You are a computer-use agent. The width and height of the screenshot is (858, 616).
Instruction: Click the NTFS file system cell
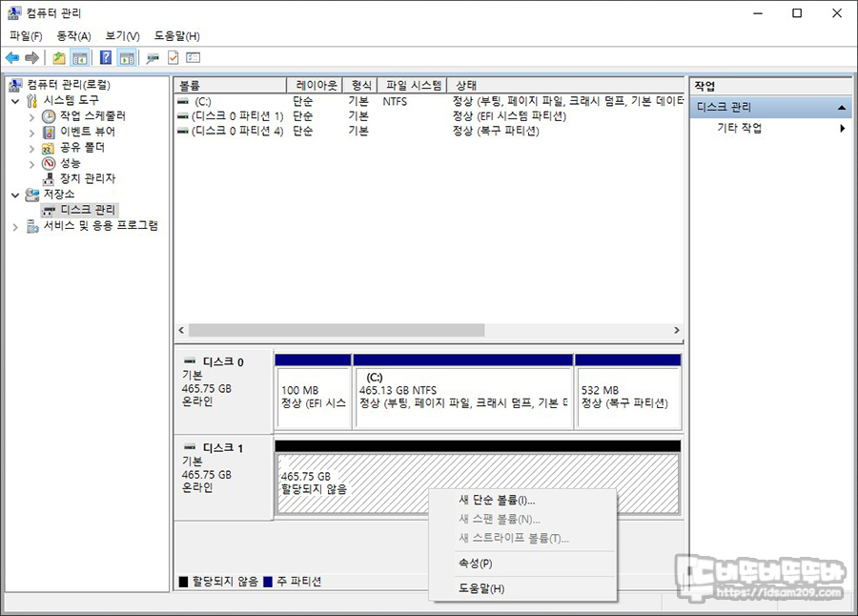[x=395, y=101]
